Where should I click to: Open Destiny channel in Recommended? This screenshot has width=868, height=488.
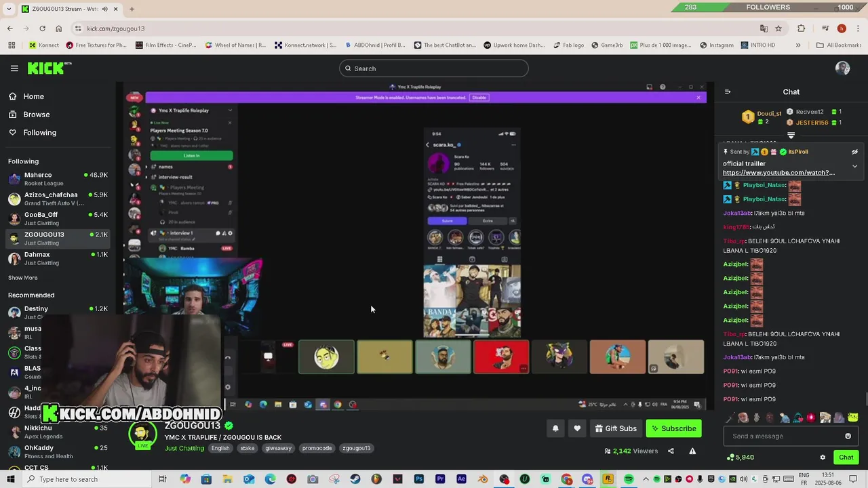click(58, 312)
